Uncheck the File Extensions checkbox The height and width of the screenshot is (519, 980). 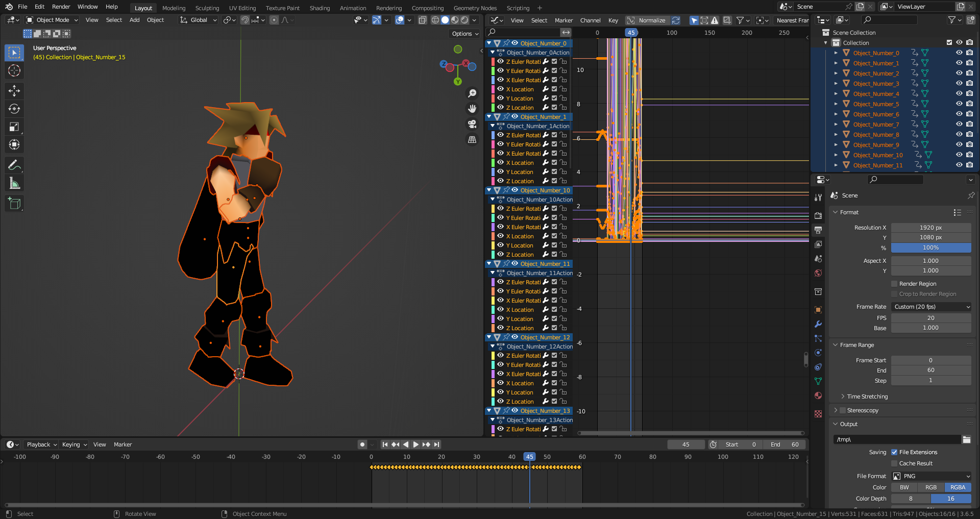(x=894, y=452)
